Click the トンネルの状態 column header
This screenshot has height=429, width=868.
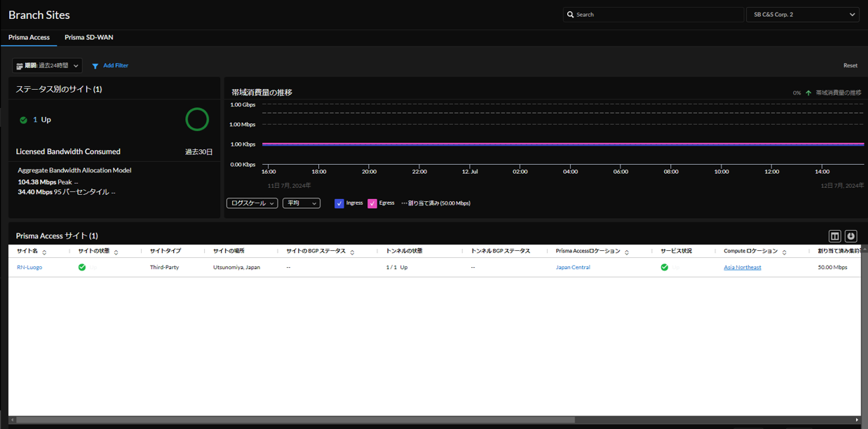tap(405, 251)
